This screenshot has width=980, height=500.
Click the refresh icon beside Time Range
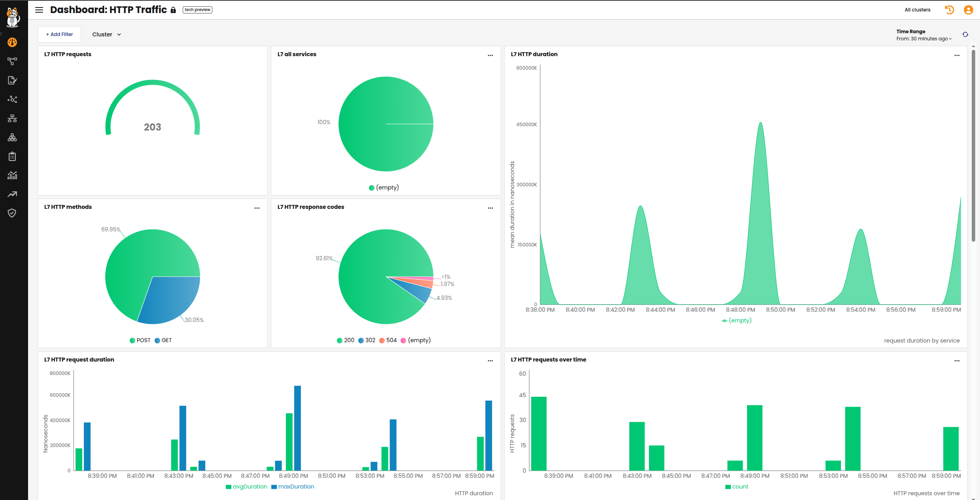(965, 34)
